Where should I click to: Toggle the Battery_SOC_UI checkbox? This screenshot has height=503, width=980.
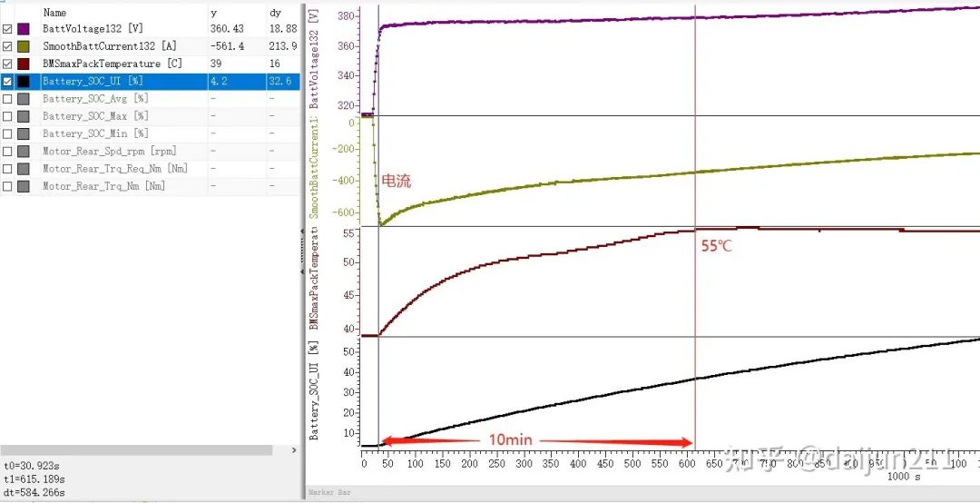point(7,82)
